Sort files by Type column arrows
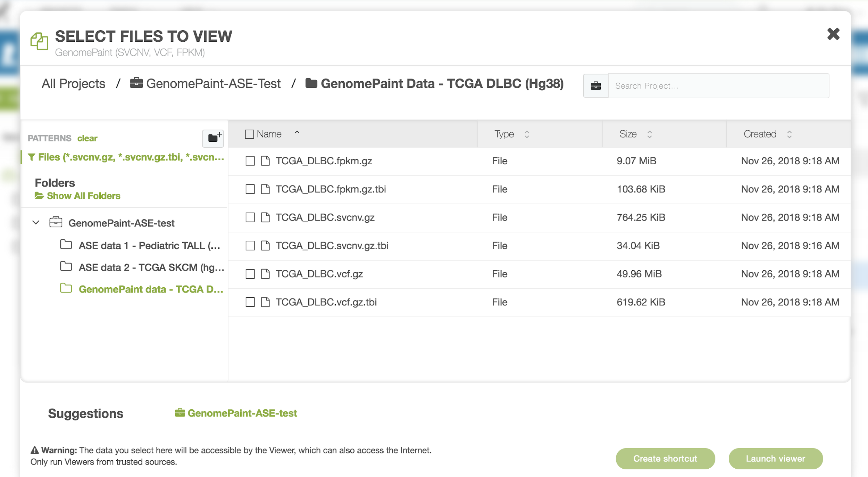868x477 pixels. click(x=527, y=134)
